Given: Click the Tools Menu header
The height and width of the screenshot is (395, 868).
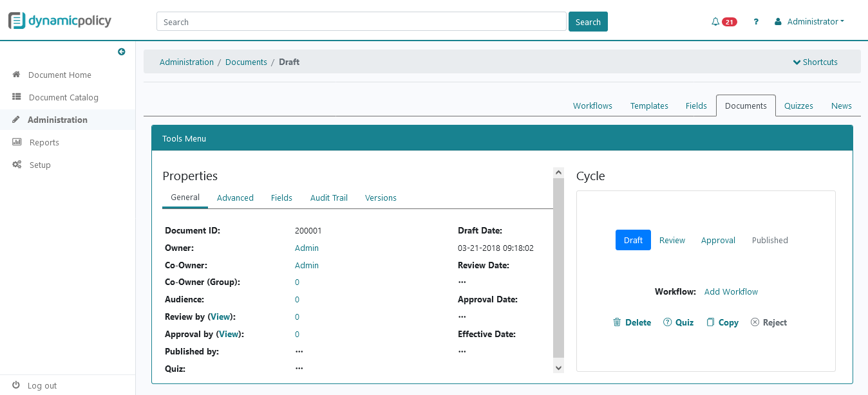Looking at the screenshot, I should 502,138.
